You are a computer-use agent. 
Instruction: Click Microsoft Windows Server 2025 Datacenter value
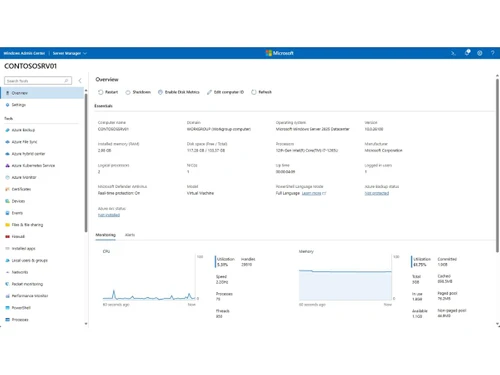pyautogui.click(x=313, y=129)
